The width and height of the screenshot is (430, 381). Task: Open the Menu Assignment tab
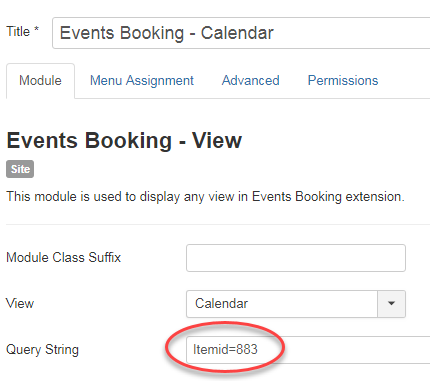pyautogui.click(x=142, y=81)
